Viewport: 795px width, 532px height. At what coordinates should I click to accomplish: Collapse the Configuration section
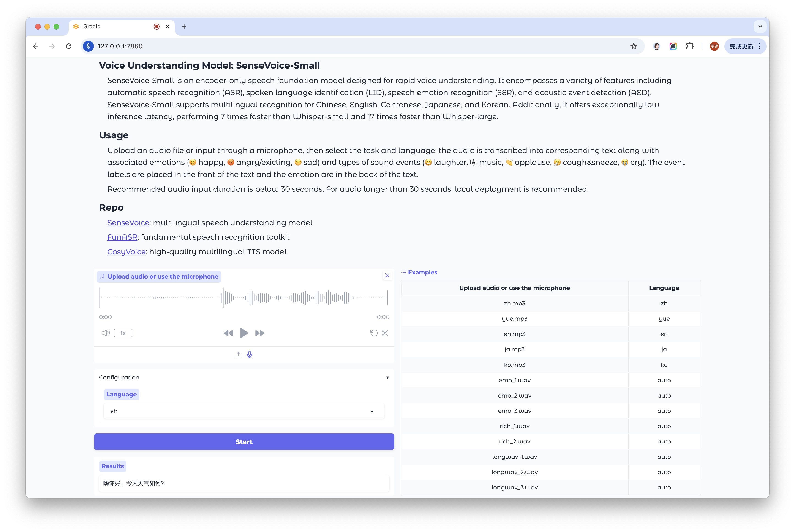[387, 378]
